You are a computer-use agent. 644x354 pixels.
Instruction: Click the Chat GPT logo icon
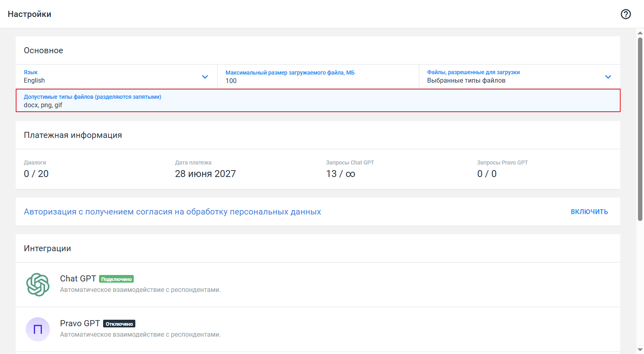(x=38, y=285)
